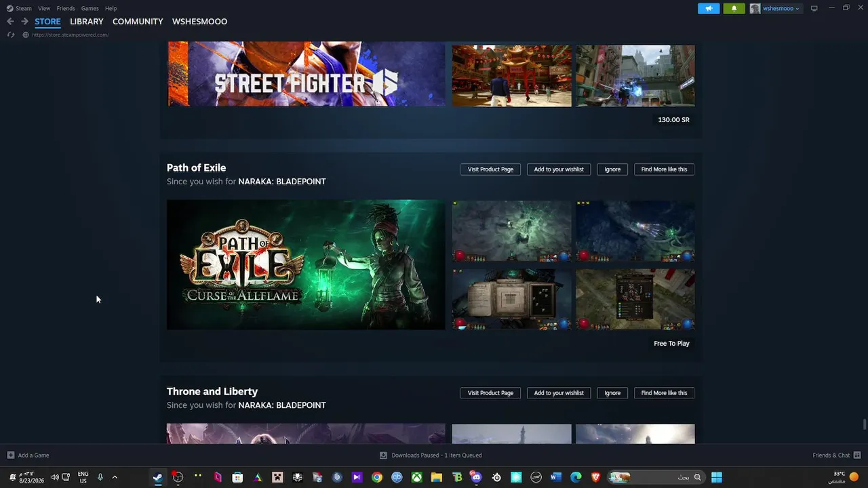The width and height of the screenshot is (868, 488).
Task: Open the green notifications bell
Action: [734, 8]
